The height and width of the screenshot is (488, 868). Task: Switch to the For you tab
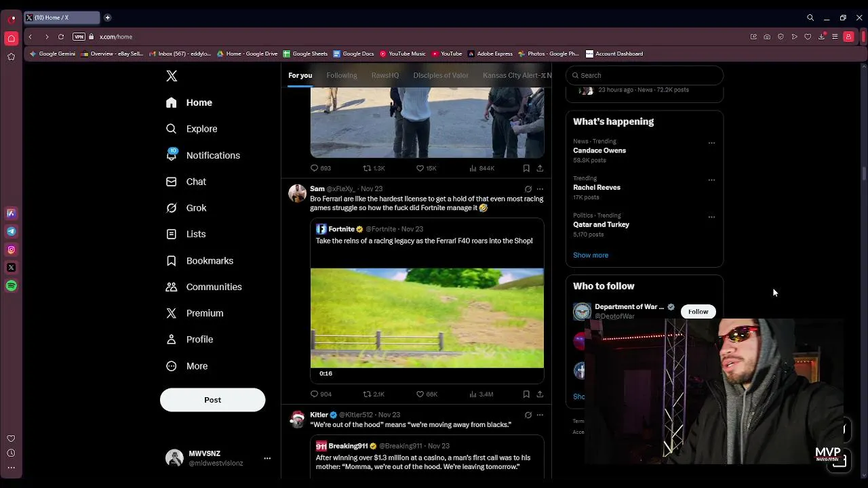click(300, 75)
